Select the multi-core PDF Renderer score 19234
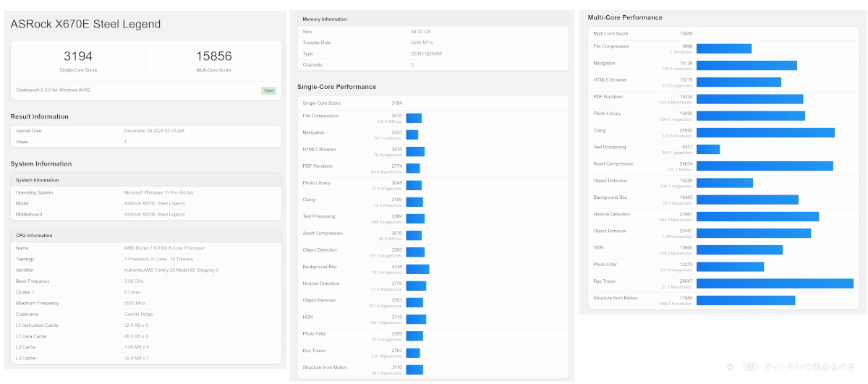Screen dimensions: 868x384 (x=686, y=96)
